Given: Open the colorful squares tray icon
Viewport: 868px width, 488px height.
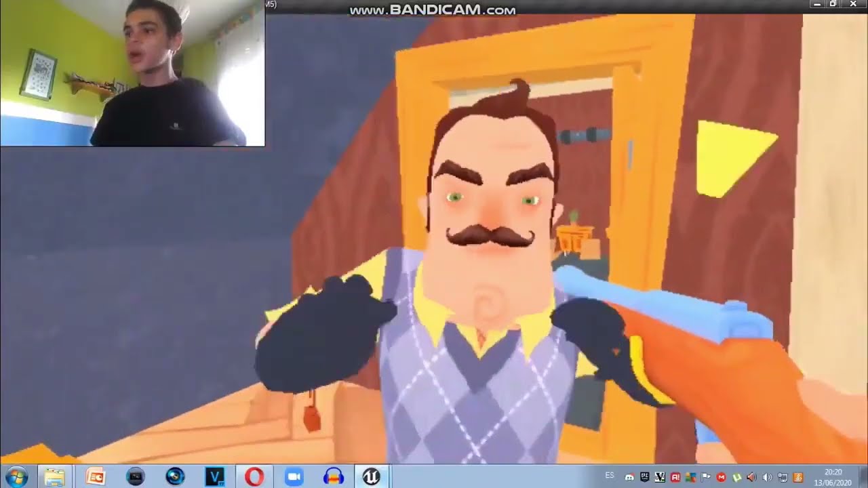Looking at the screenshot, I should (691, 477).
